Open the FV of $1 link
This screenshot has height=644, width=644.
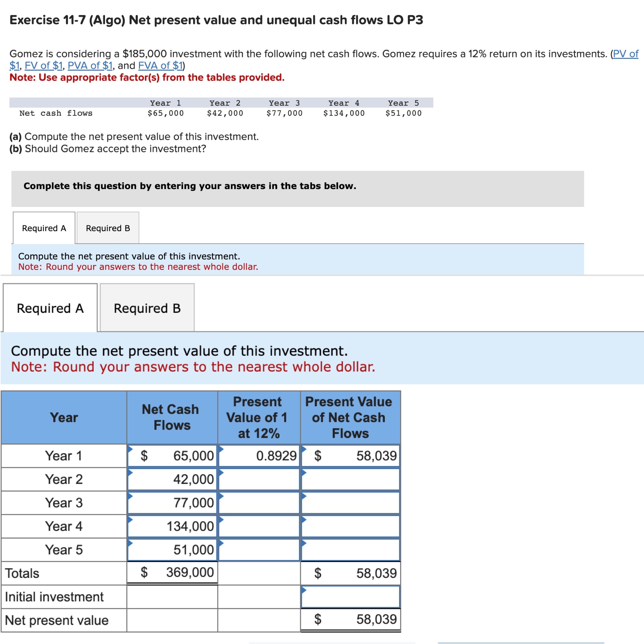click(x=44, y=66)
